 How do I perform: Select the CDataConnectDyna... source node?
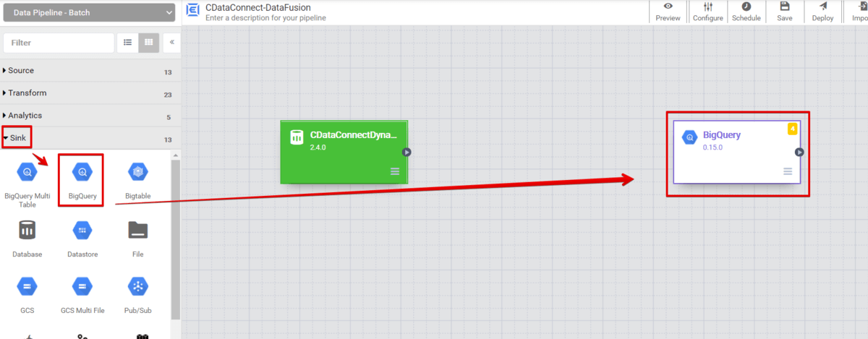pos(344,152)
